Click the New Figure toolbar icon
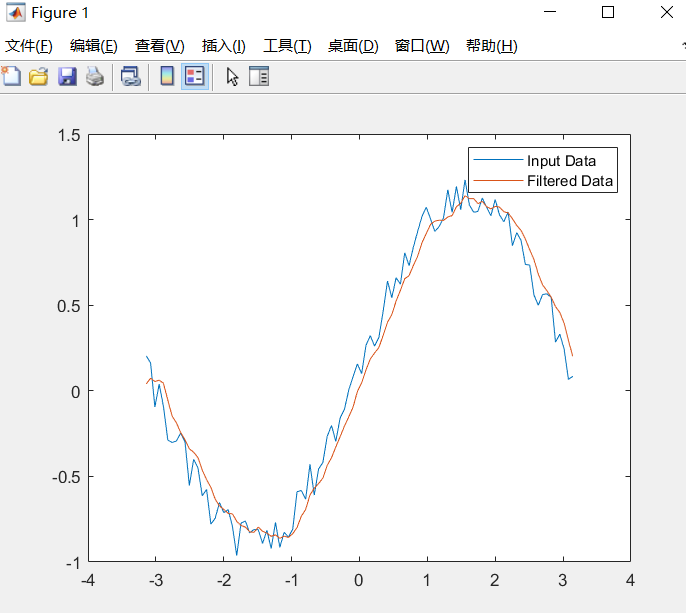Viewport: 686px width, 613px height. coord(11,77)
